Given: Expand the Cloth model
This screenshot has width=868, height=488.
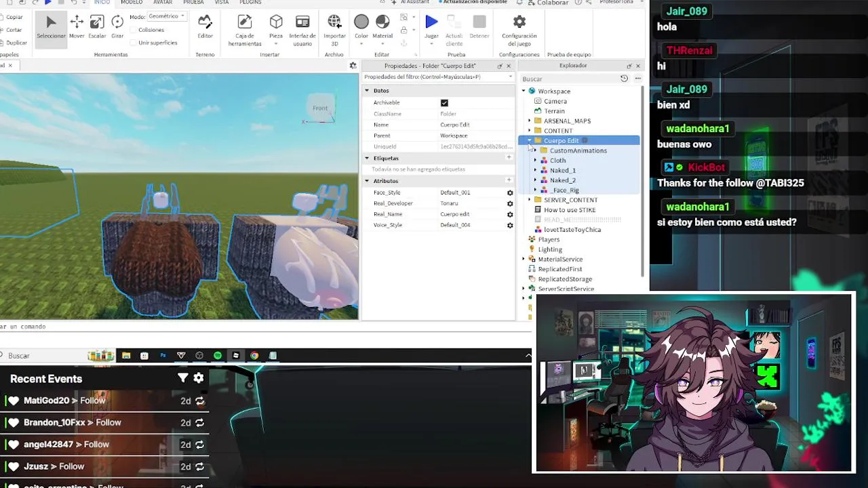Looking at the screenshot, I should pos(536,161).
